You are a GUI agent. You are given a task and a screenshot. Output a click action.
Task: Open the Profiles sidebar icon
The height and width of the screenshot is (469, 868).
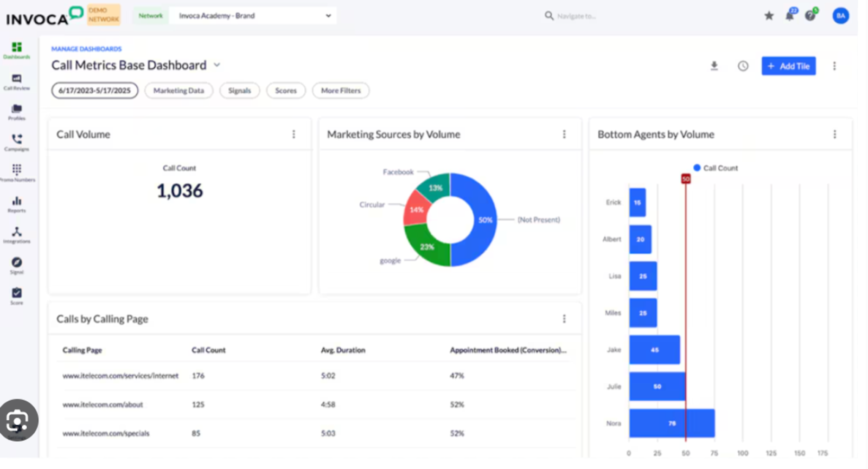(x=17, y=112)
